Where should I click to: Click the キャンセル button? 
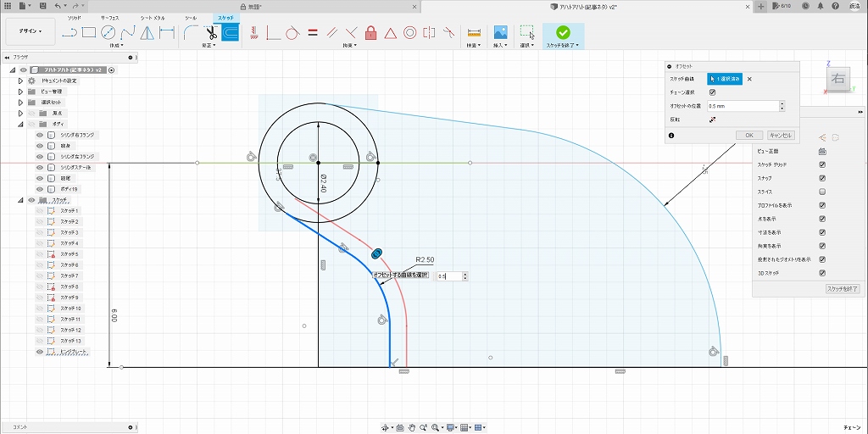780,135
